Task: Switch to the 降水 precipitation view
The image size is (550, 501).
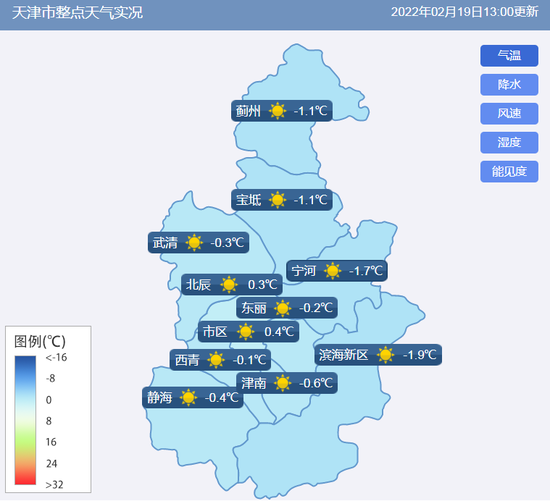Action: point(509,85)
